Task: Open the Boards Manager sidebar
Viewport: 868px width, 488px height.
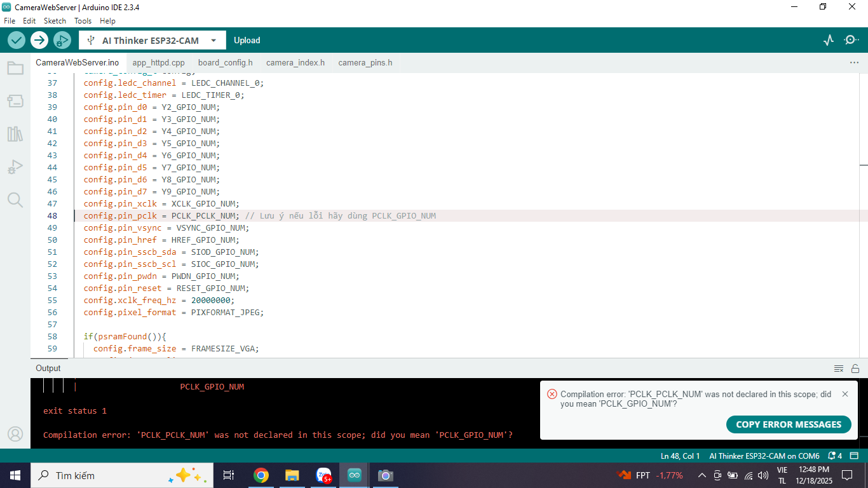Action: (15, 101)
